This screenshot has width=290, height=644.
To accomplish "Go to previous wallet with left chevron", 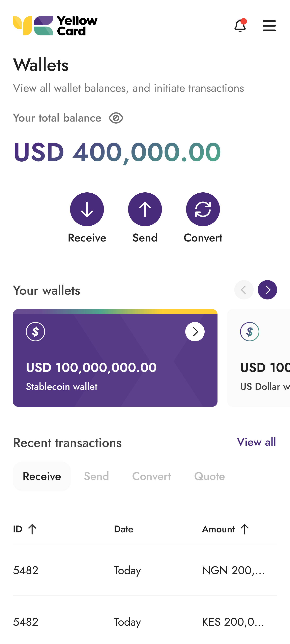I will 244,290.
